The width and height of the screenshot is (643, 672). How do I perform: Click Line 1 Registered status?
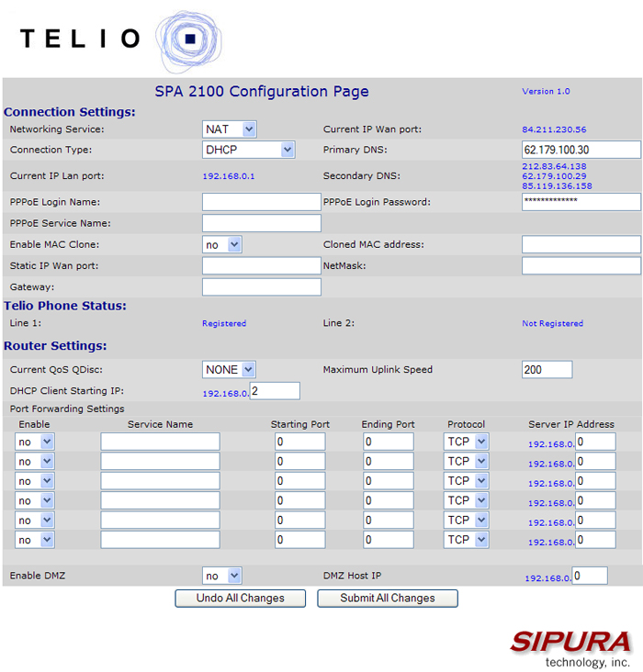tap(224, 323)
